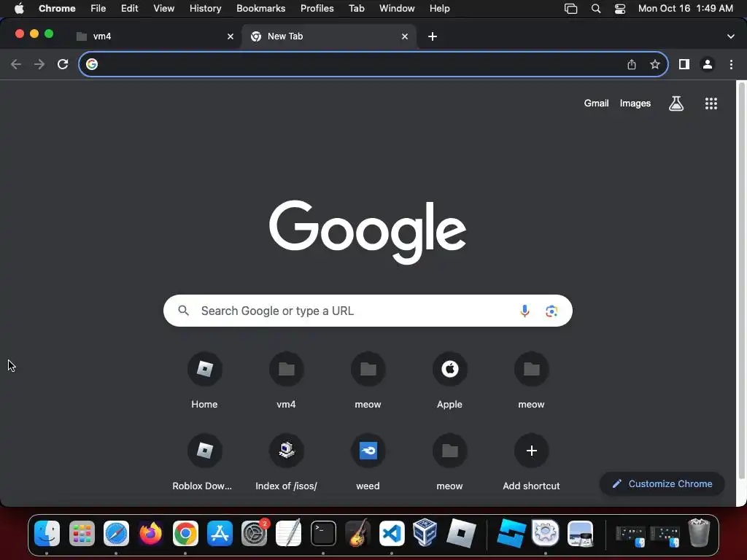Go back using the back arrow
This screenshot has height=560, width=747.
pyautogui.click(x=16, y=64)
